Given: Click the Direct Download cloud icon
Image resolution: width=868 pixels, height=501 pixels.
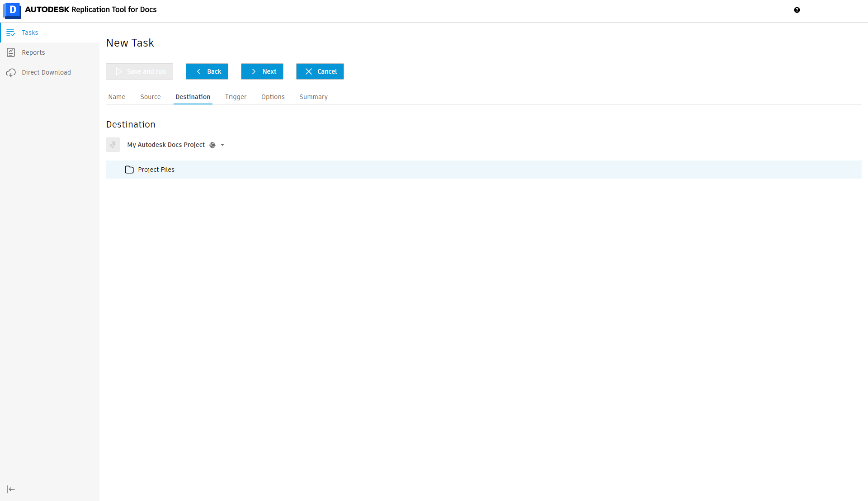Looking at the screenshot, I should coord(11,72).
